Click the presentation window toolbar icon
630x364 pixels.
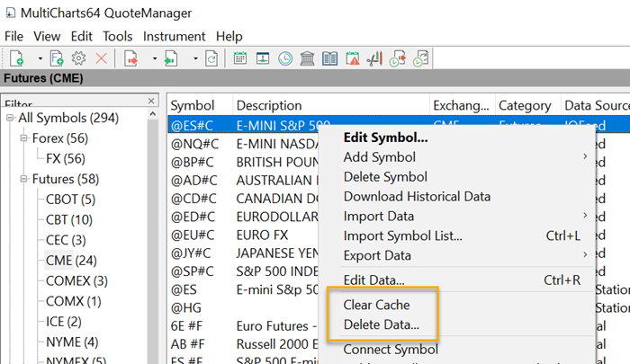263,58
